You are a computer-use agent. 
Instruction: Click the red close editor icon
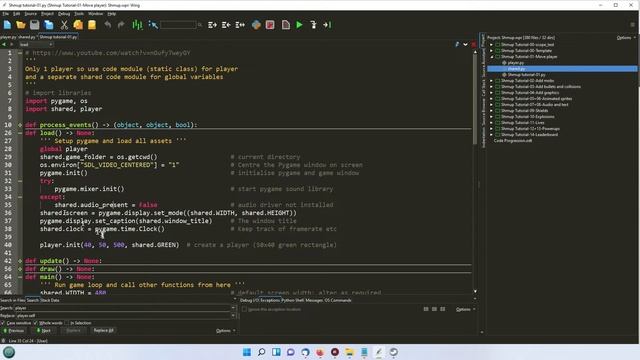473,44
